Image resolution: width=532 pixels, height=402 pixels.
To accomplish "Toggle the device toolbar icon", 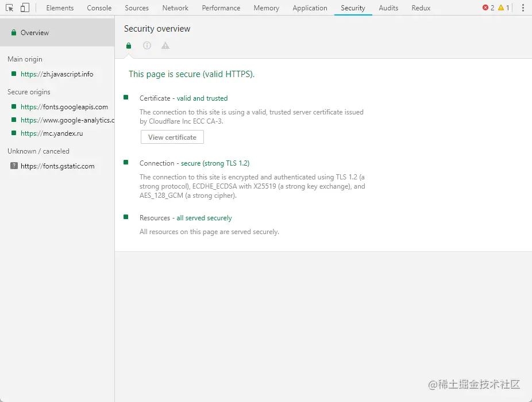I will pyautogui.click(x=25, y=8).
